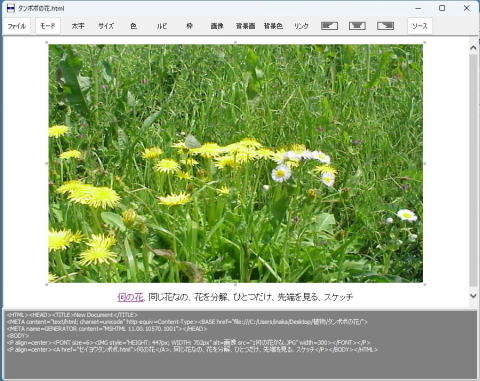Click the scrollbar down arrow
This screenshot has height=381, width=480.
pyautogui.click(x=473, y=295)
